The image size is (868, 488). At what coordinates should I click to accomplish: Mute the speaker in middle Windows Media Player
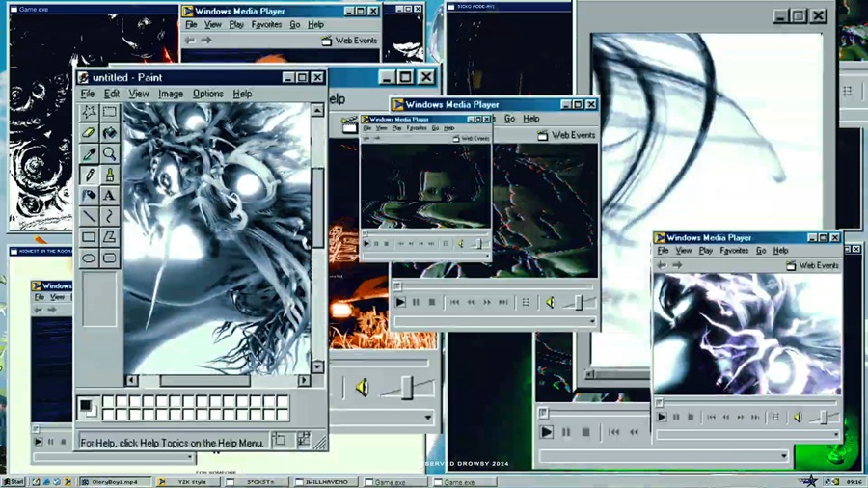tap(551, 302)
